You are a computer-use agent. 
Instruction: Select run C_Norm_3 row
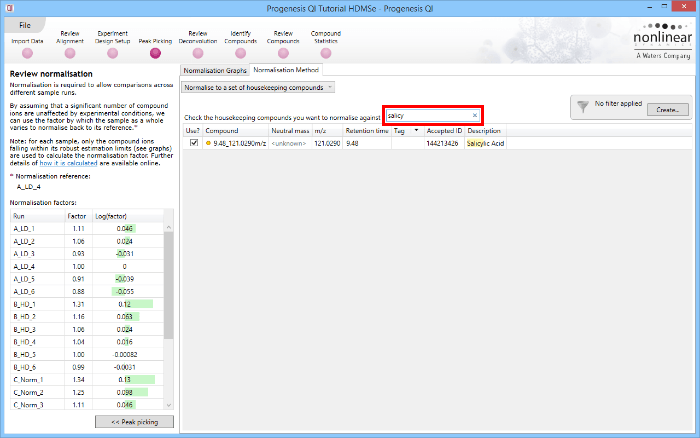(87, 405)
